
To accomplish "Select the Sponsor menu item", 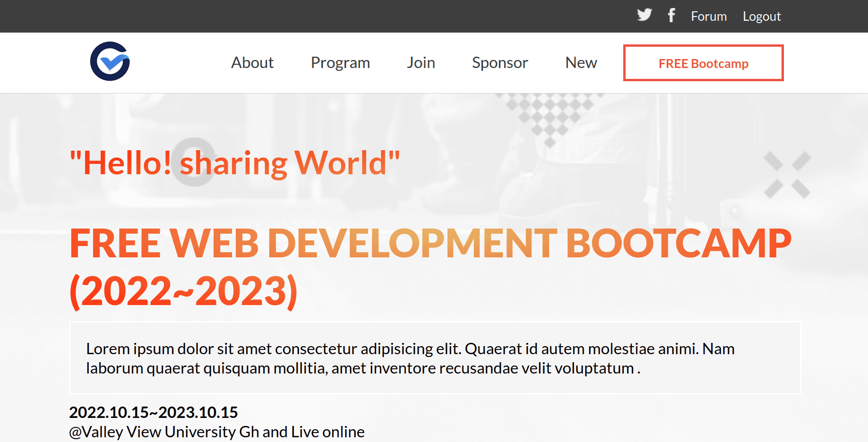I will pyautogui.click(x=500, y=62).
